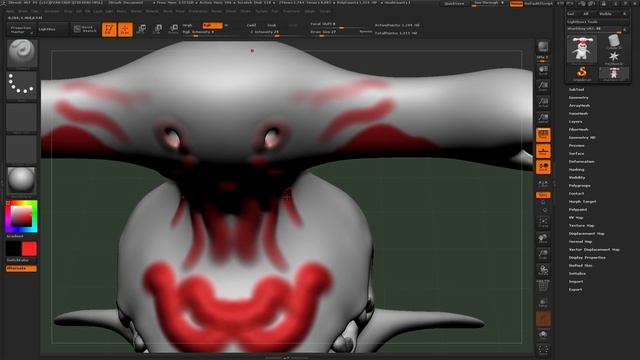Toggle the PolyF polyframe button
The image size is (640, 360).
pyautogui.click(x=543, y=286)
